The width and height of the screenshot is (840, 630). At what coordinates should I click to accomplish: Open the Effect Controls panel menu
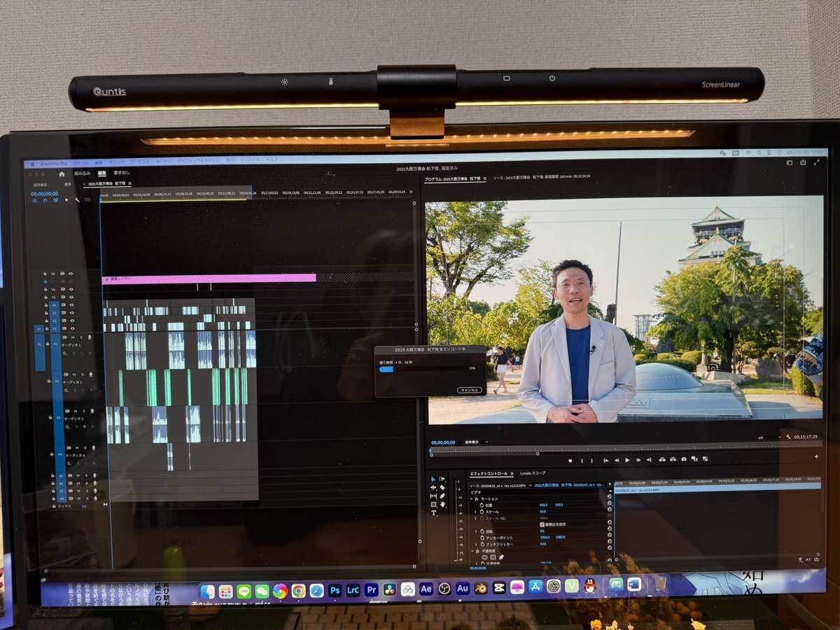click(512, 473)
